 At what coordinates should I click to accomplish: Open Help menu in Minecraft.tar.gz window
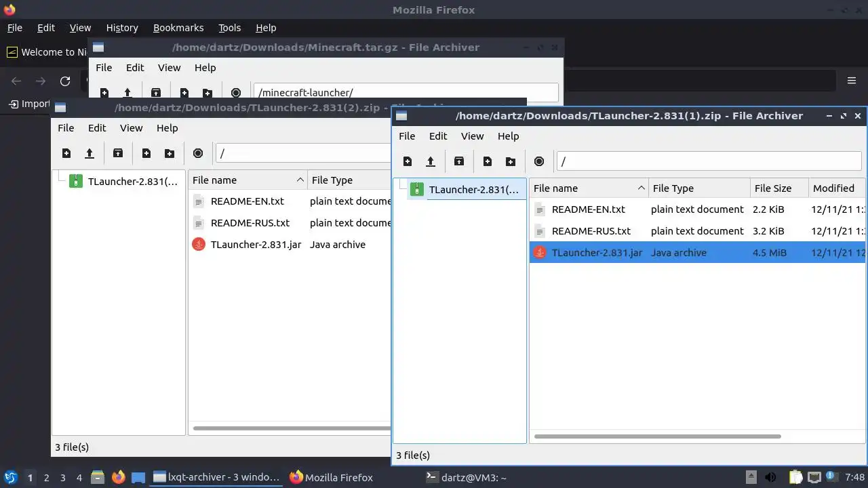point(205,67)
